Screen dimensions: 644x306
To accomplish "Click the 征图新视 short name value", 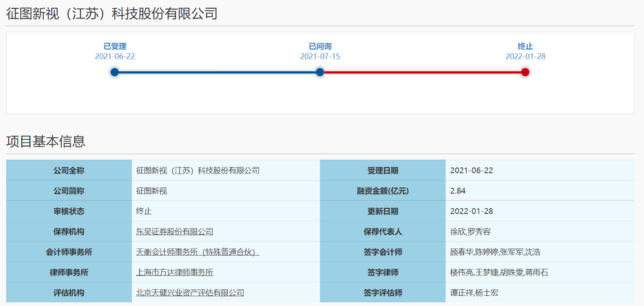I will pos(151,191).
